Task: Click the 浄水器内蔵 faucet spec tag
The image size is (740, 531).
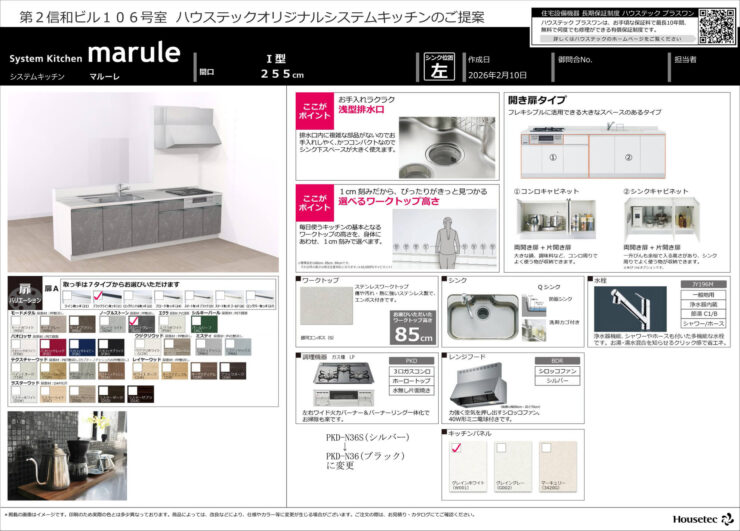Action: pos(703,304)
